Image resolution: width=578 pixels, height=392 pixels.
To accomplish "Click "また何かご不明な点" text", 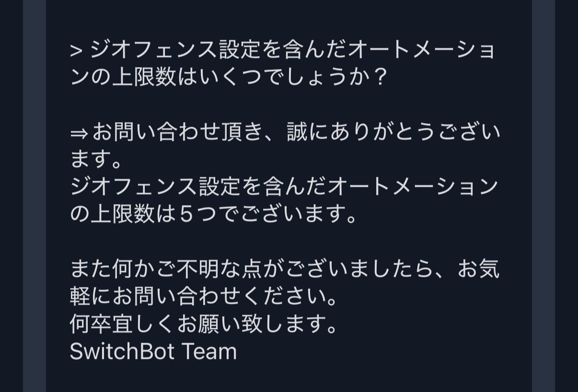I will (173, 269).
